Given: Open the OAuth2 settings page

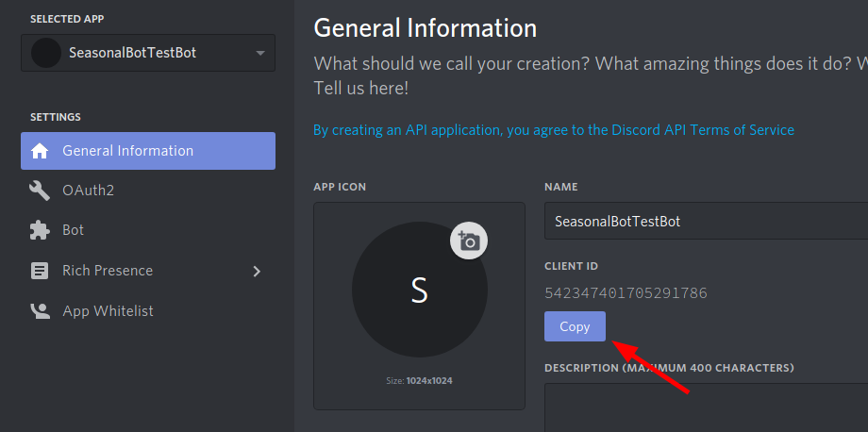Looking at the screenshot, I should (x=148, y=191).
